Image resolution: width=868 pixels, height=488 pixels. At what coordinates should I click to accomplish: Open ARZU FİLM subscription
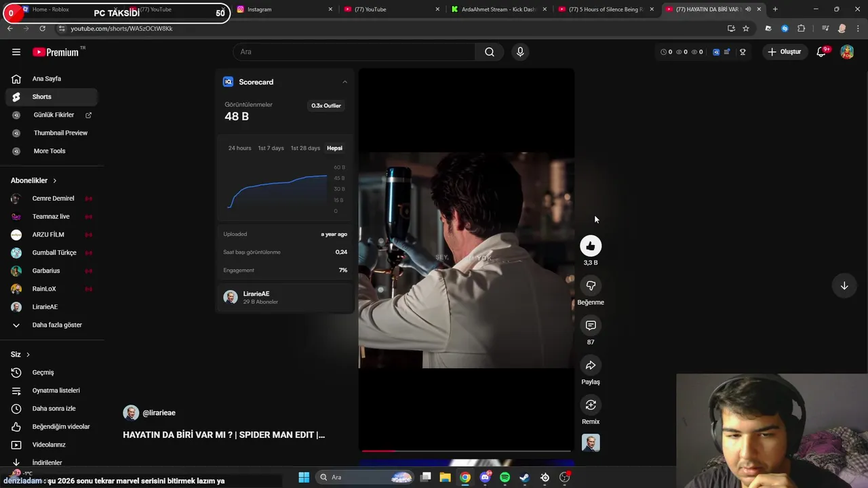(52, 235)
